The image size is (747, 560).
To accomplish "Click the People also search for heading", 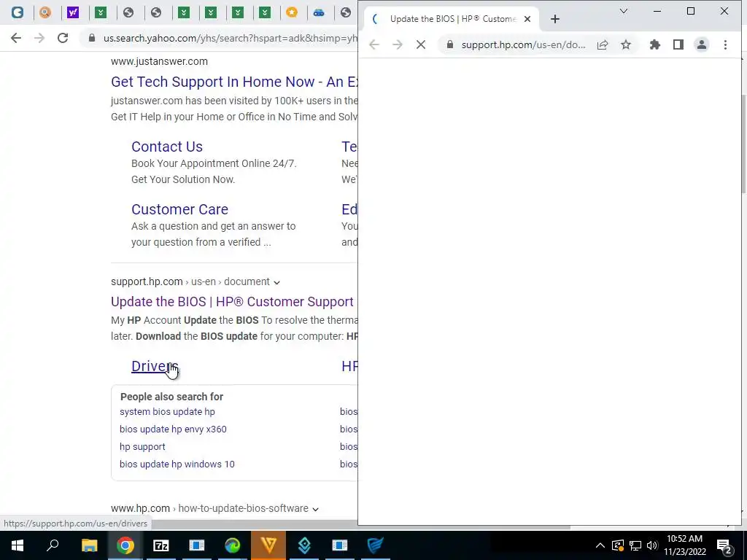I will [x=171, y=397].
